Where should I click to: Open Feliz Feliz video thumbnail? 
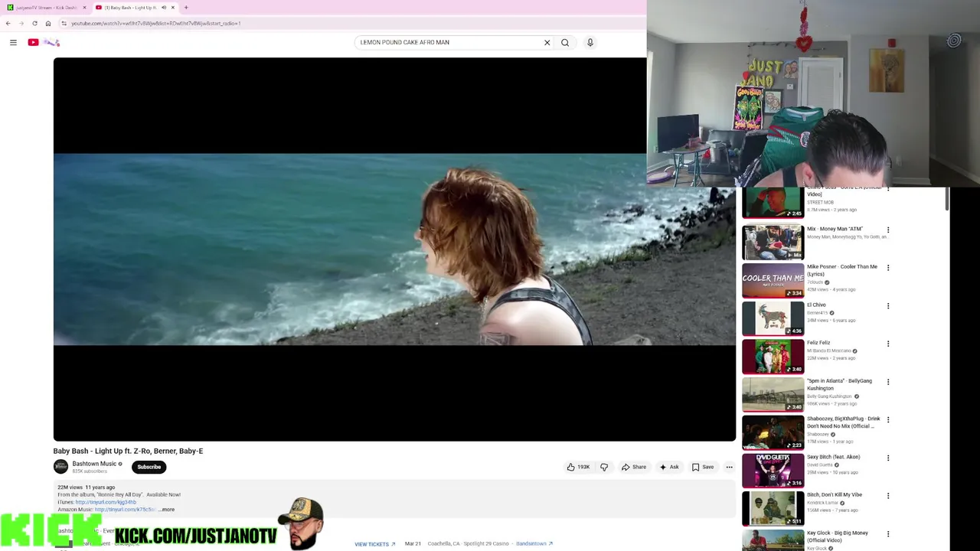pyautogui.click(x=773, y=357)
